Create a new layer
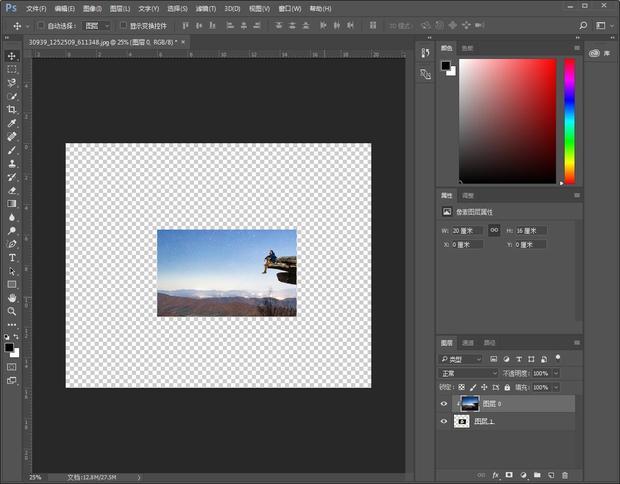The width and height of the screenshot is (620, 484). point(551,475)
